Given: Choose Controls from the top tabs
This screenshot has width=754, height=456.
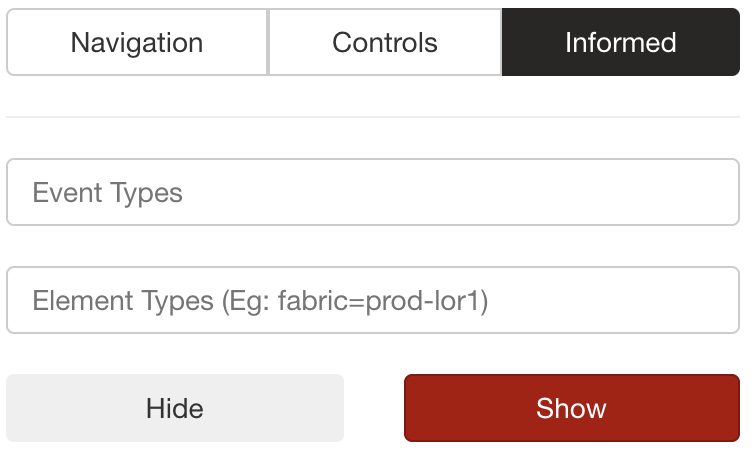Looking at the screenshot, I should pyautogui.click(x=385, y=43).
